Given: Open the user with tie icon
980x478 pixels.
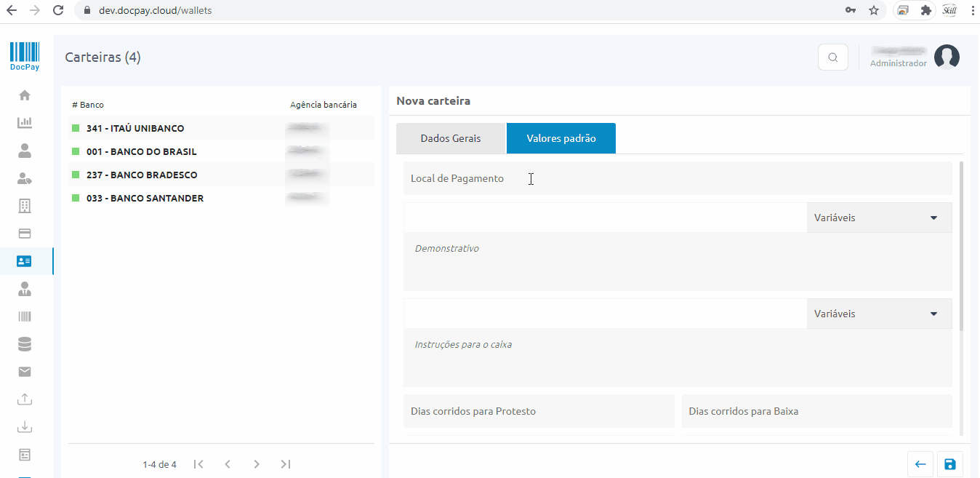Looking at the screenshot, I should pyautogui.click(x=25, y=289).
